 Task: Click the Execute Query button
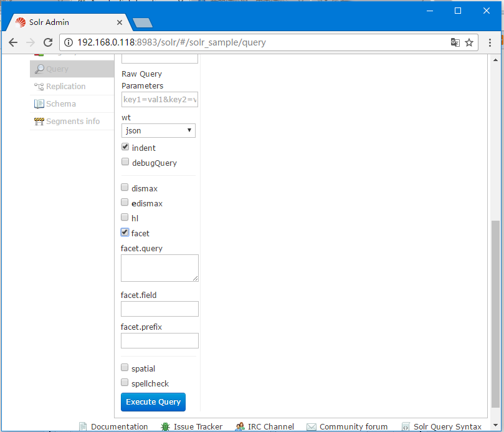click(x=153, y=402)
